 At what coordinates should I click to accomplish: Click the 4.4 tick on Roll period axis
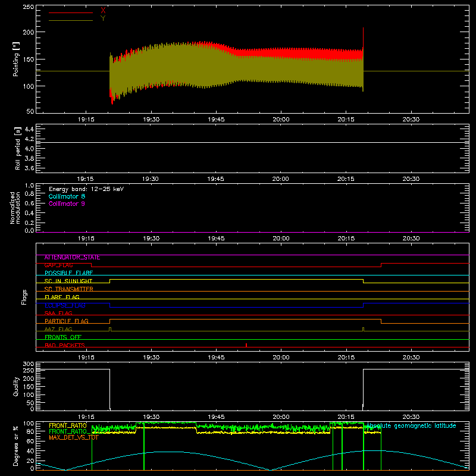29,129
